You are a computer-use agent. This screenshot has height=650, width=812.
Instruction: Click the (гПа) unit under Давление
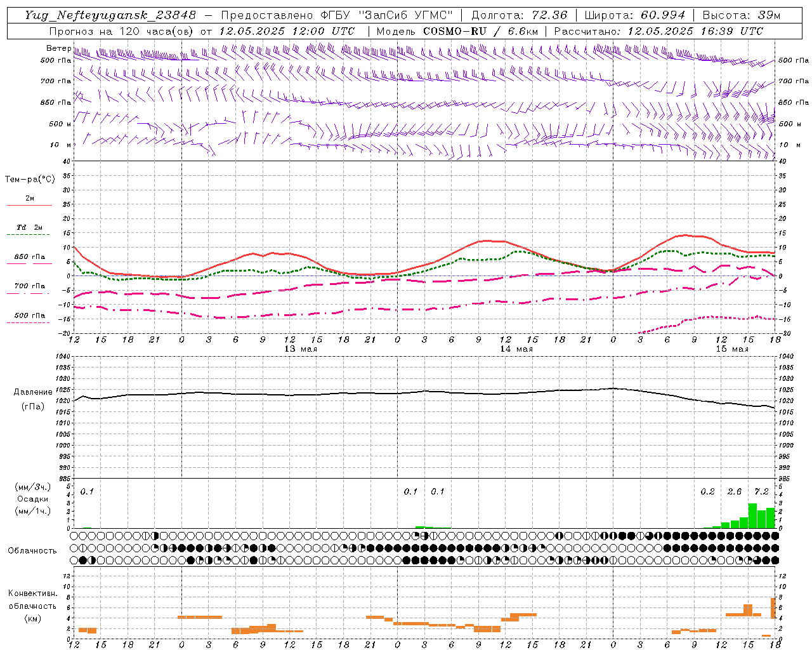33,407
